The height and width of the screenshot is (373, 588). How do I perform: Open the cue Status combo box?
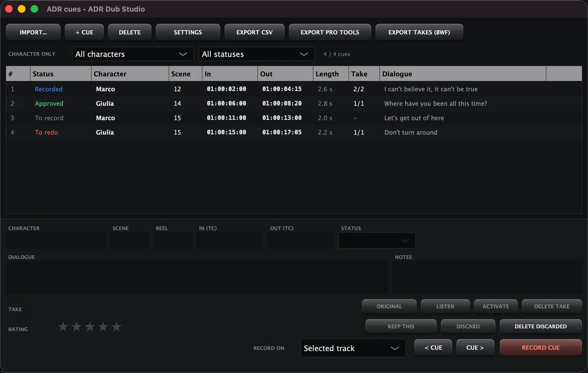tap(377, 240)
